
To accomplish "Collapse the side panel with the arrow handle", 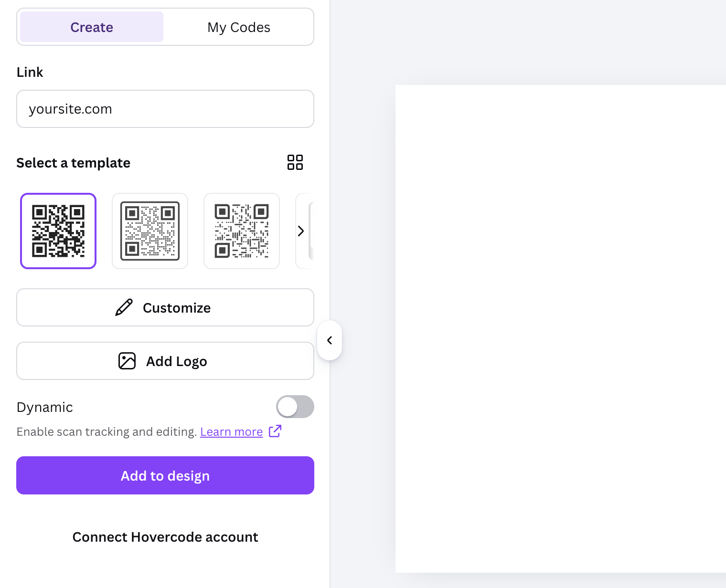I will coord(330,340).
